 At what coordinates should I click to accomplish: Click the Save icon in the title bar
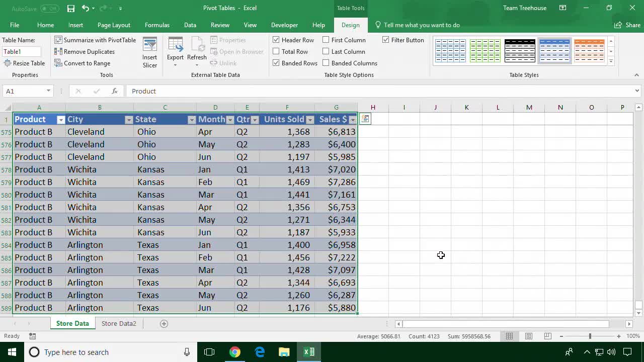[71, 8]
